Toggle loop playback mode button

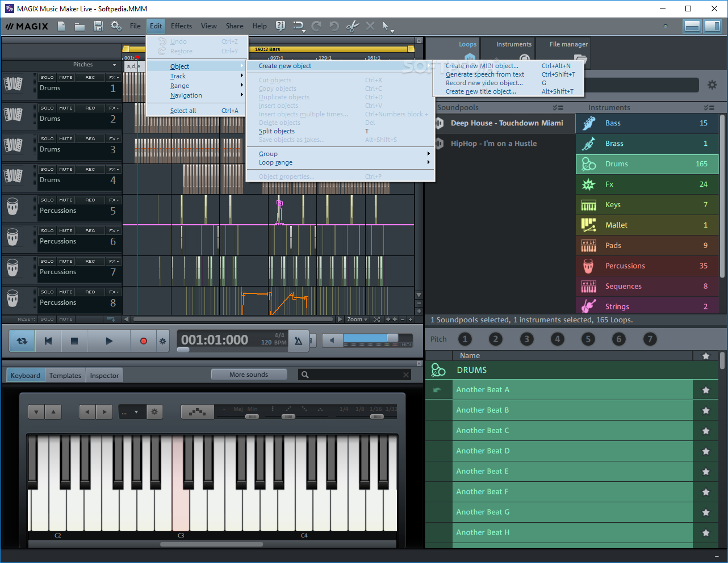[22, 341]
